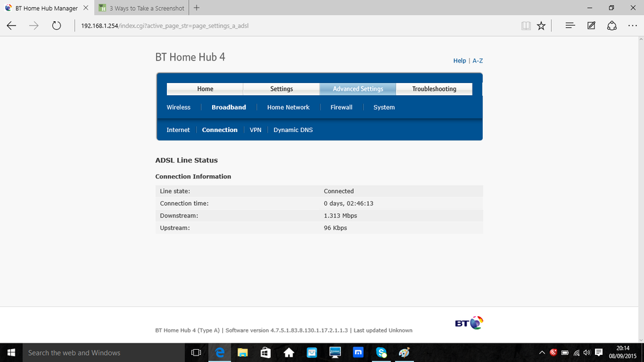644x362 pixels.
Task: Click the 96 Kbps upstream value
Action: coord(335,228)
